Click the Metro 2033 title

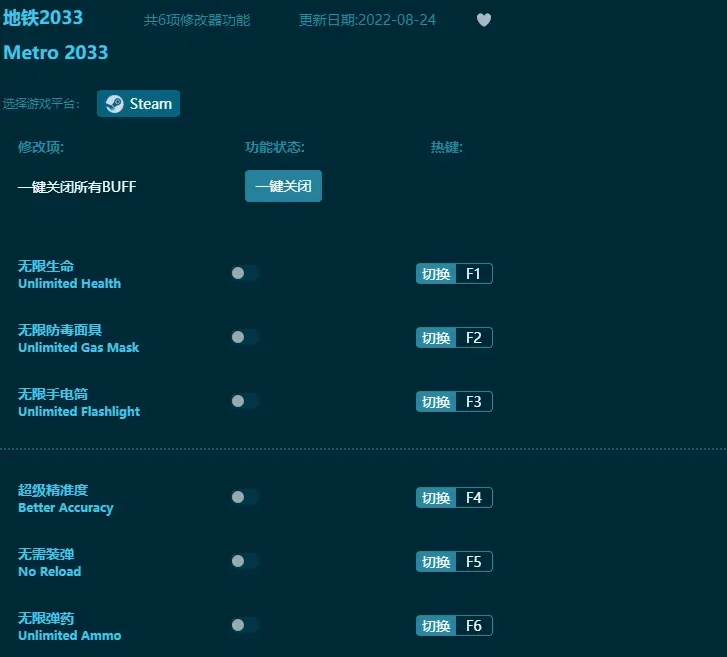[x=56, y=52]
